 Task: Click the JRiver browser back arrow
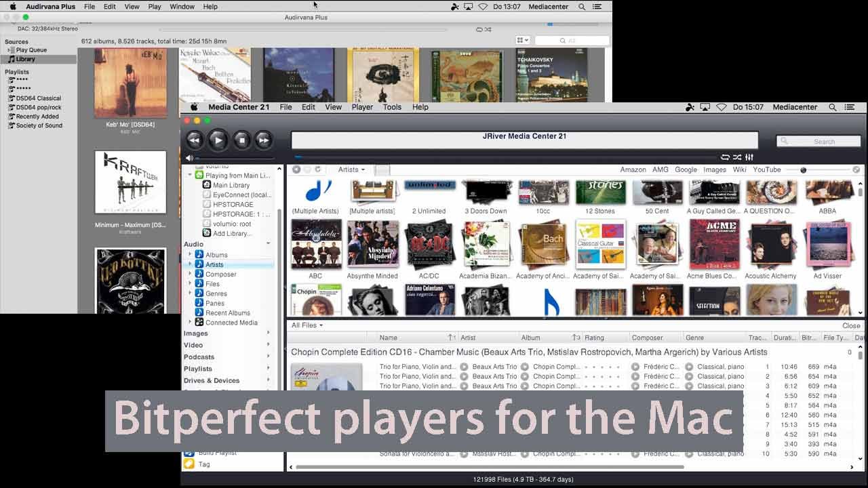click(x=296, y=169)
